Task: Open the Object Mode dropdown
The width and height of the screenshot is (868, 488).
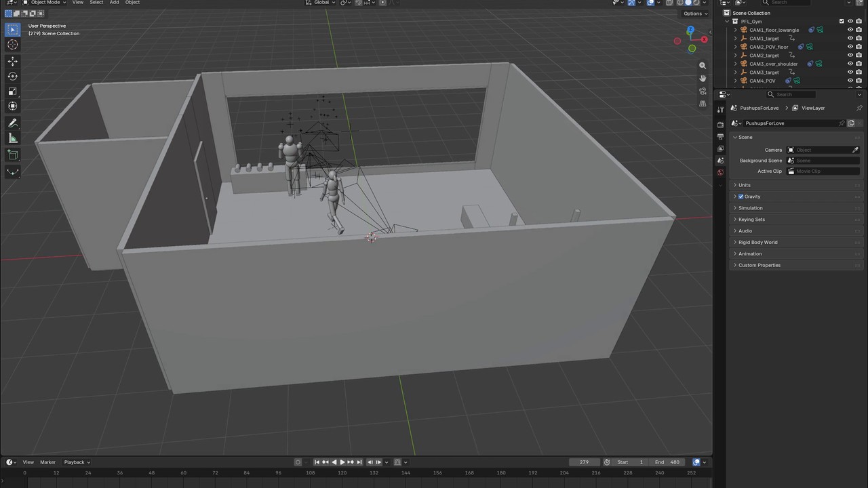Action: point(44,3)
